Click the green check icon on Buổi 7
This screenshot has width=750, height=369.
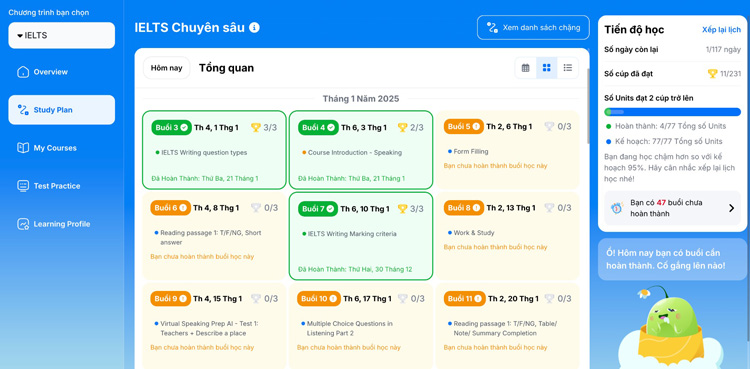(330, 209)
